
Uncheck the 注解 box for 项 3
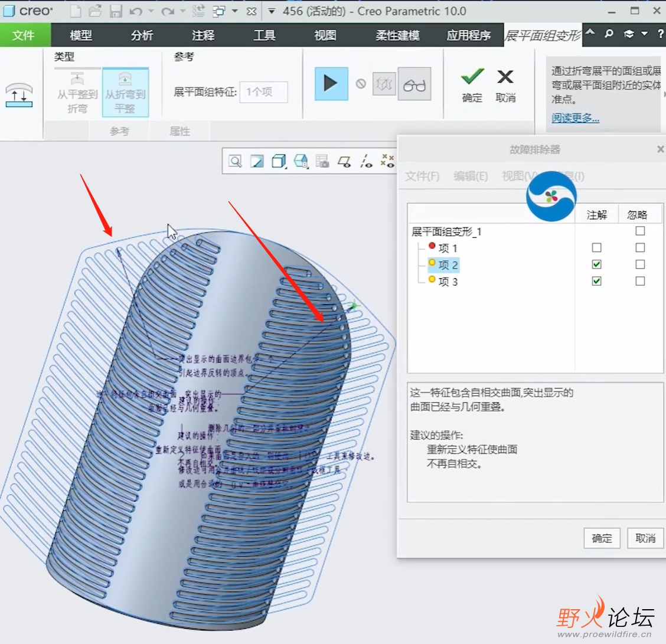click(597, 281)
